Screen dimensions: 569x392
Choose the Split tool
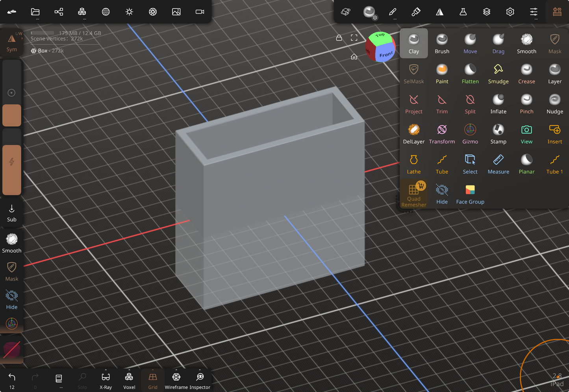[470, 104]
